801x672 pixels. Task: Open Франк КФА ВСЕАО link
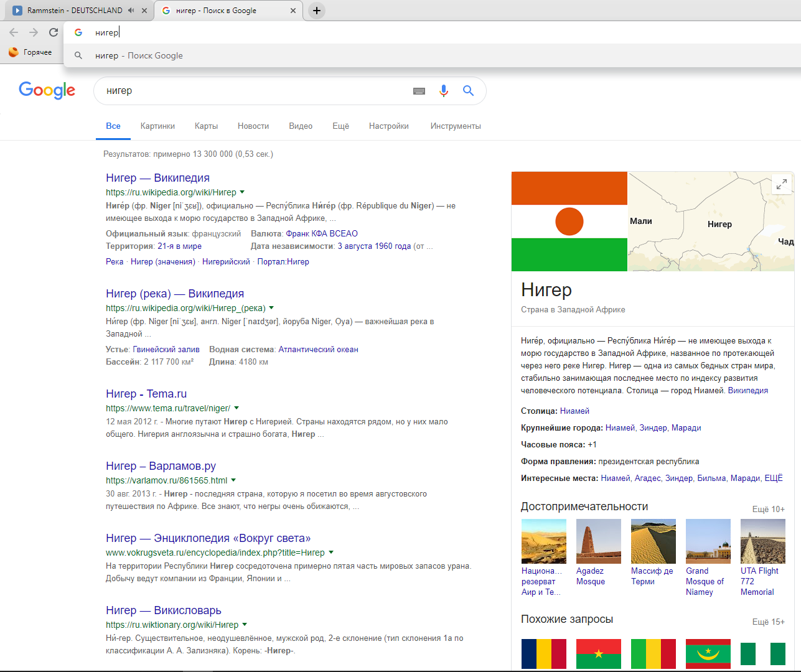pyautogui.click(x=322, y=233)
